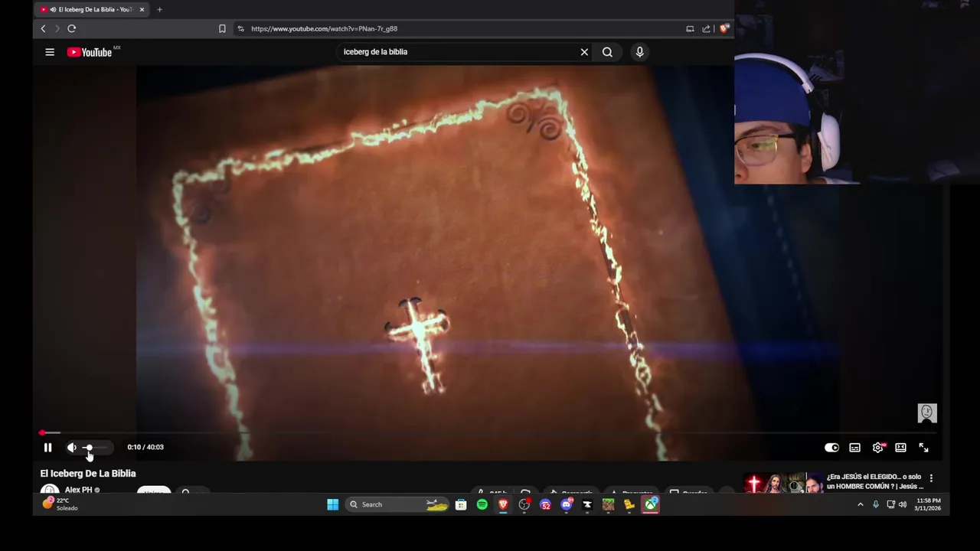
Task: Share this page from the address bar
Action: 706,28
